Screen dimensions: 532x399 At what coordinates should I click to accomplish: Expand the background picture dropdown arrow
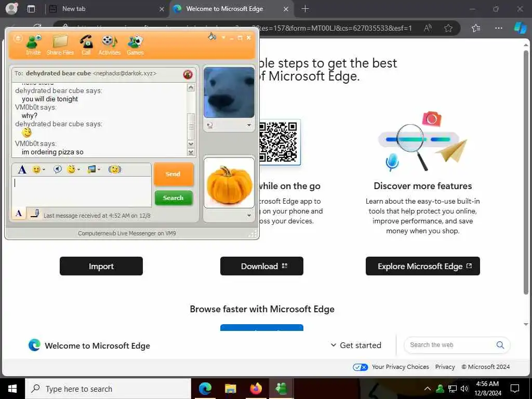pyautogui.click(x=99, y=169)
